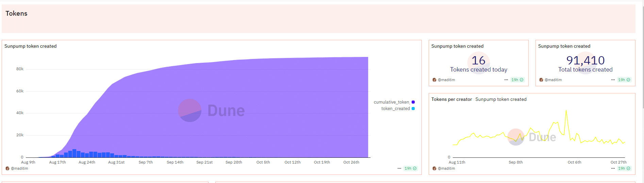Click the maditim avatar under main chart
The width and height of the screenshot is (644, 183).
(7, 168)
